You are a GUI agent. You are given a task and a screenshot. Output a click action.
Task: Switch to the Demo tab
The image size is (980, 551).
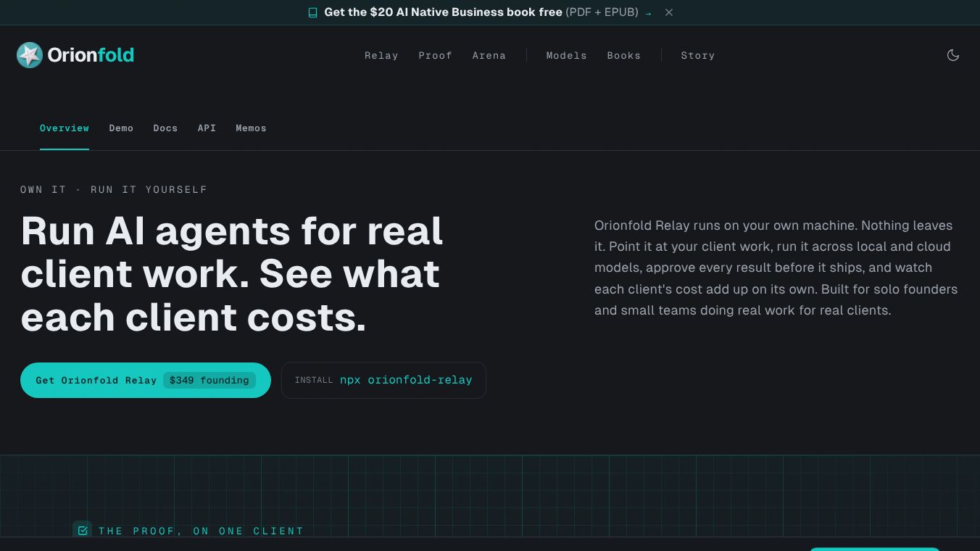pos(121,128)
